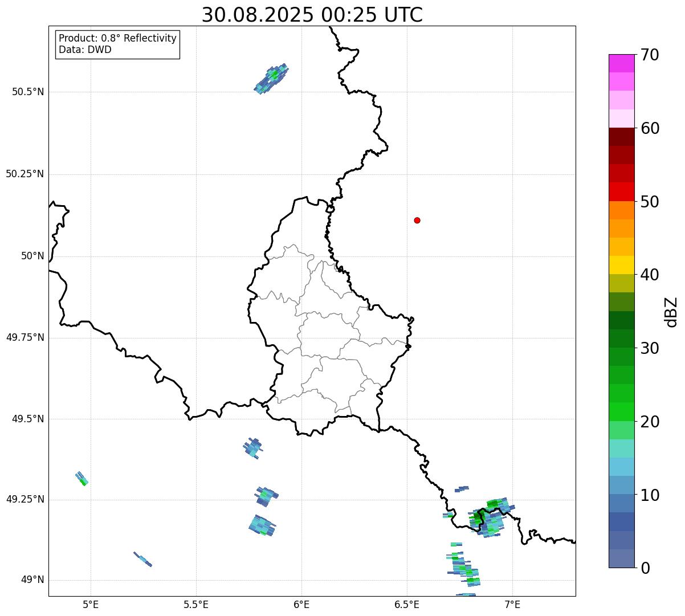Click the colorbar tick value 50
The height and width of the screenshot is (616, 685).
(x=650, y=202)
